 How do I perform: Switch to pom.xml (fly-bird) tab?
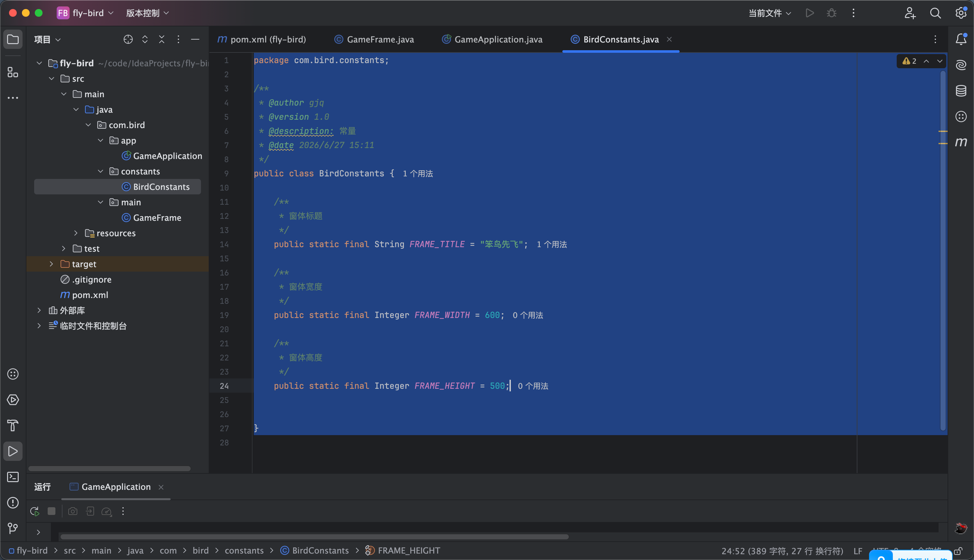point(262,39)
